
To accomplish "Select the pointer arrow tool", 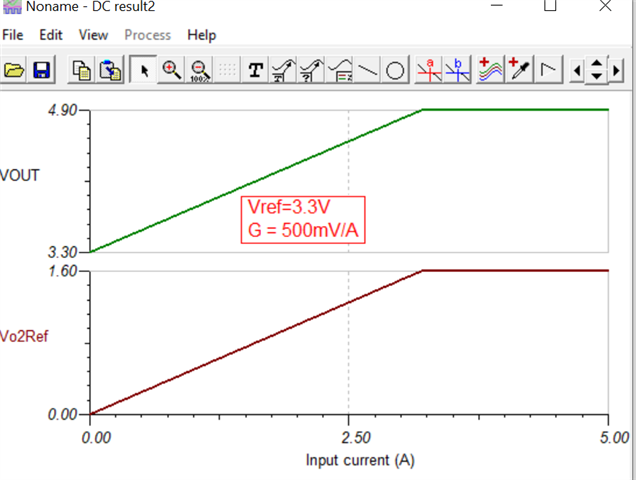I will click(x=143, y=70).
